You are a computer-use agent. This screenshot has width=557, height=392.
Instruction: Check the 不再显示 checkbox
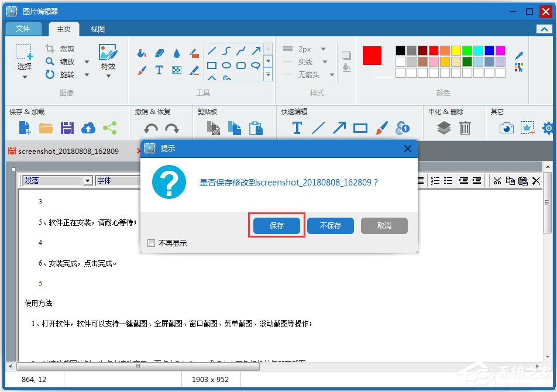tap(151, 243)
